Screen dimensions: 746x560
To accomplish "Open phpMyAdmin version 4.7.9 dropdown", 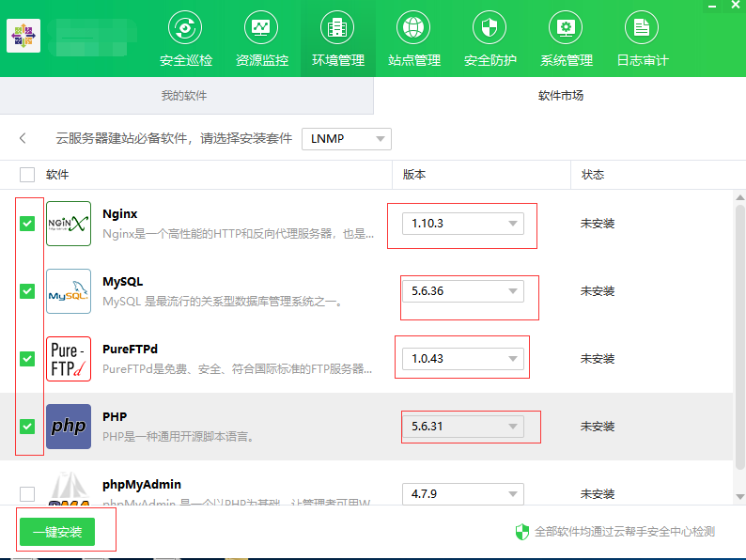I will 463,494.
